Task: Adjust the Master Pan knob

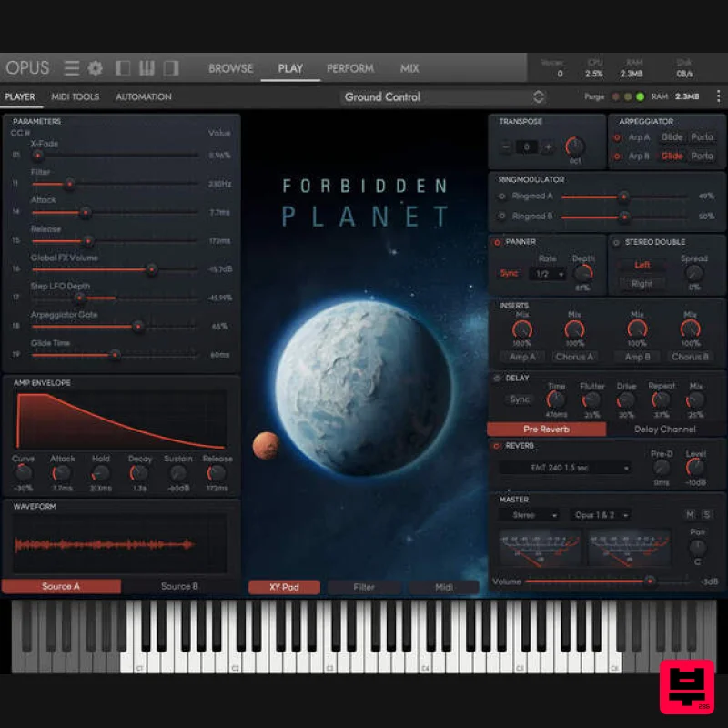Action: click(697, 548)
